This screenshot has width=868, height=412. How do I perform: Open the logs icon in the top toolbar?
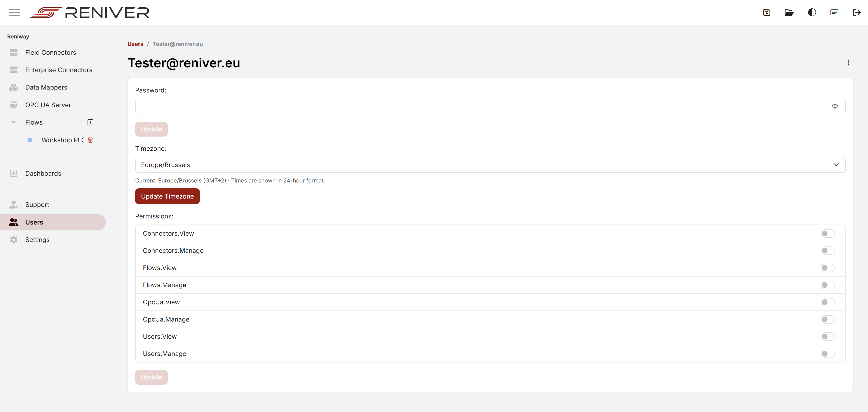click(x=834, y=12)
